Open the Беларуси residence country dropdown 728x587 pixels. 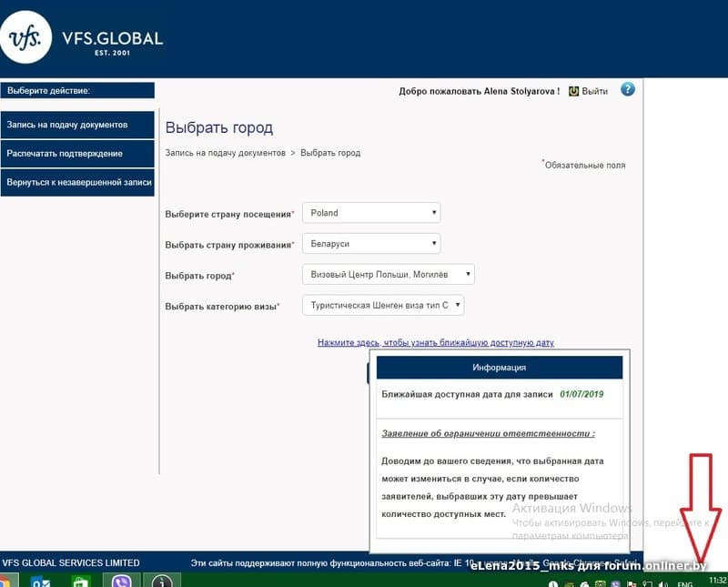(371, 244)
